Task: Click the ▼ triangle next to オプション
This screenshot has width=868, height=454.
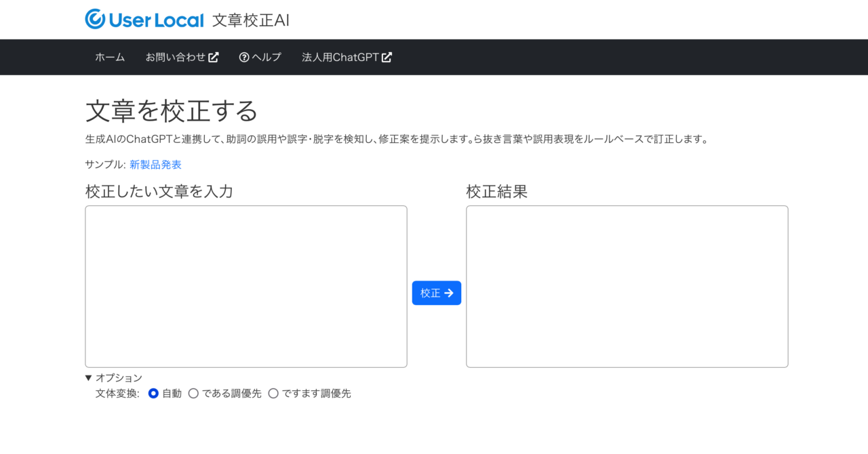Action: coord(89,377)
